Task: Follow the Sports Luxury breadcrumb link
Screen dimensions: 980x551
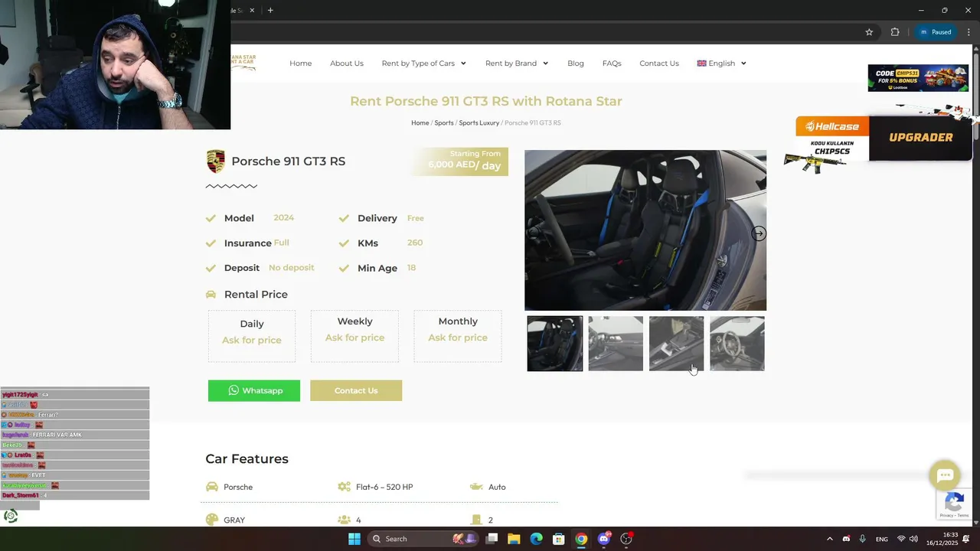Action: 479,122
